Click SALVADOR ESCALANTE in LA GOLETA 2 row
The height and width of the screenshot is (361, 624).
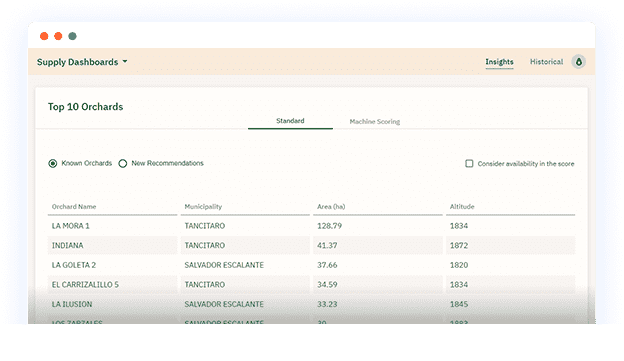click(224, 265)
